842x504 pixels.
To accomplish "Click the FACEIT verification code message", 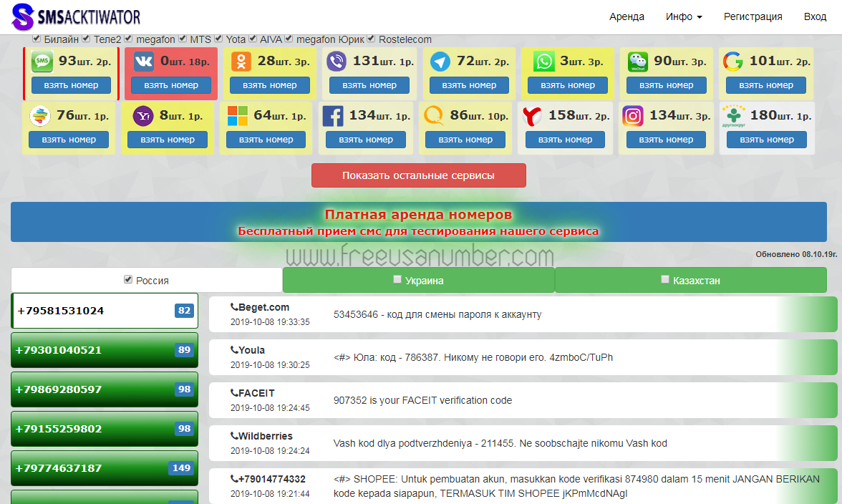I will [x=422, y=400].
